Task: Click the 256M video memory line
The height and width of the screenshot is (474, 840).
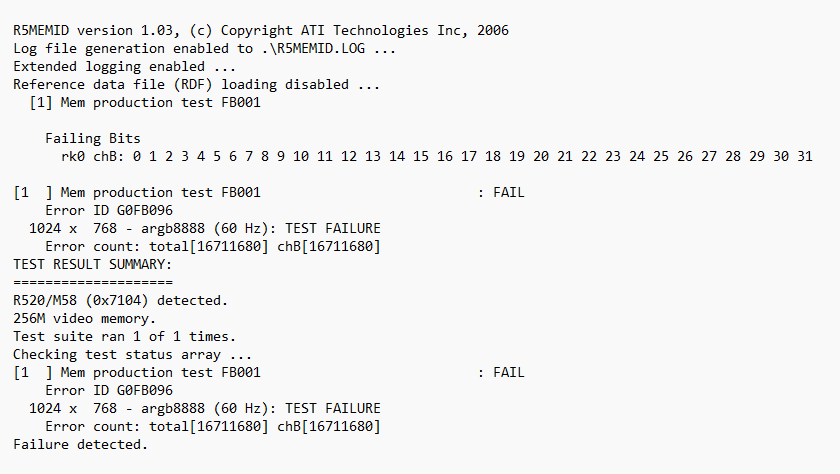Action: click(85, 319)
